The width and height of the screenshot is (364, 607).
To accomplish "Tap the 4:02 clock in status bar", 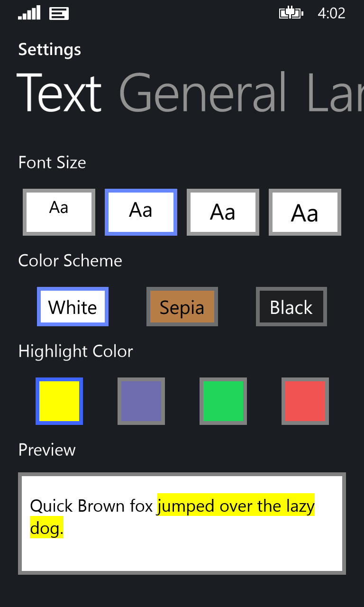I will pyautogui.click(x=331, y=13).
